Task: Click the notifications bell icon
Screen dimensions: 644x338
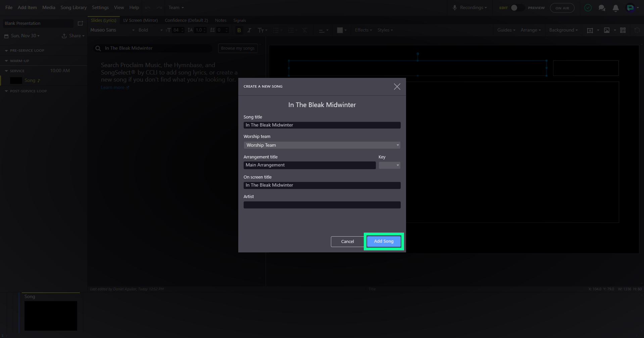Action: 615,8
